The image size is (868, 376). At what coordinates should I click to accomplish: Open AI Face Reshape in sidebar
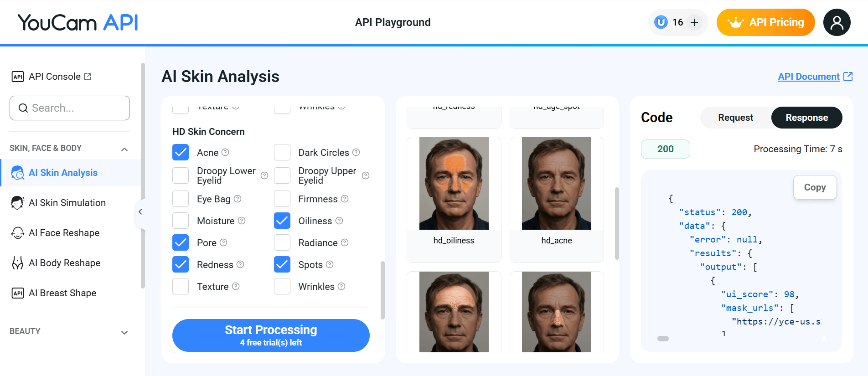point(70,233)
